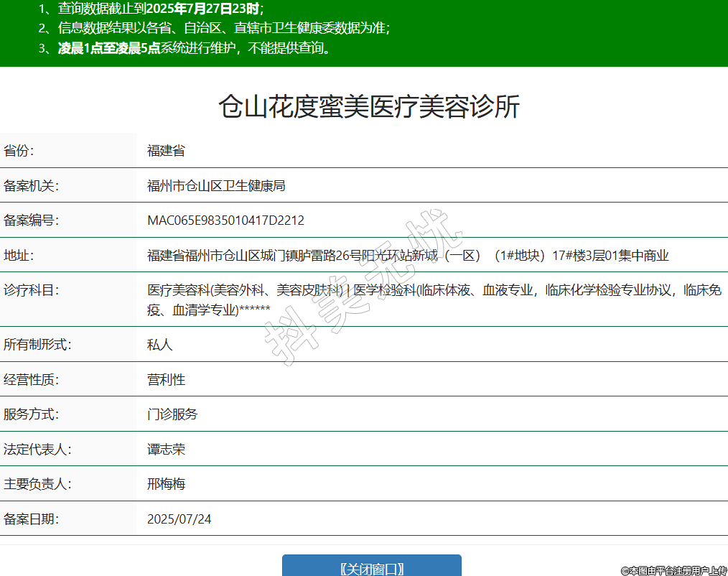Click the ownership value 私人
728x576 pixels.
[160, 345]
